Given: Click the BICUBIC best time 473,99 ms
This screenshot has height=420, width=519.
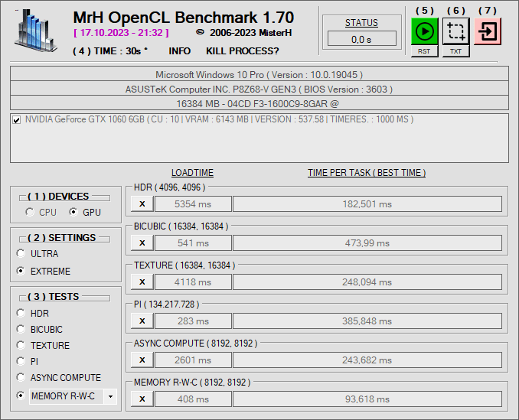Looking at the screenshot, I should [x=367, y=243].
